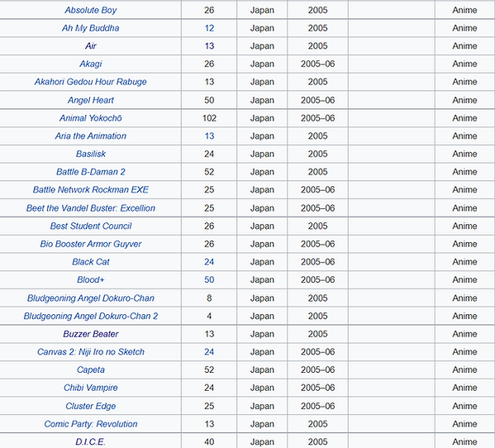Select Anime cell in the Akagi row
This screenshot has height=448, width=495.
click(x=464, y=64)
